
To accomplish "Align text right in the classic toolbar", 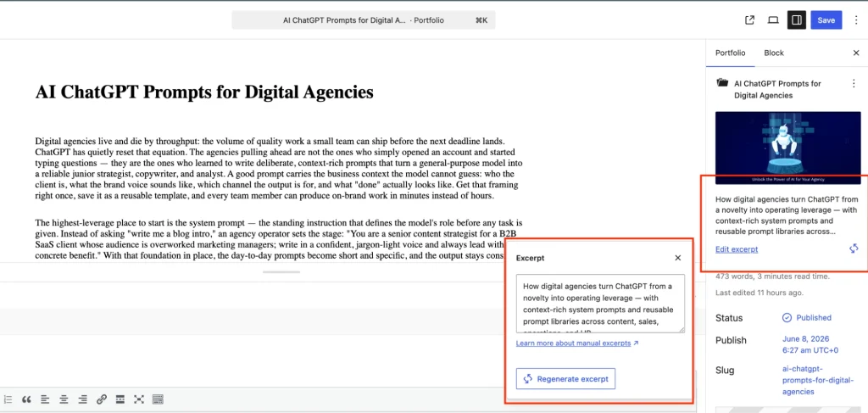I will [x=83, y=399].
